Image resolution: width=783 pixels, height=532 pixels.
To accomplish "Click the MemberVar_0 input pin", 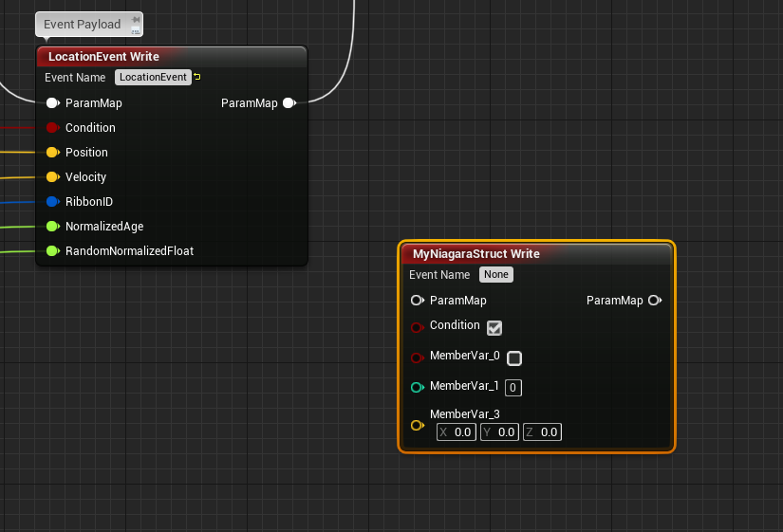I will 418,358.
